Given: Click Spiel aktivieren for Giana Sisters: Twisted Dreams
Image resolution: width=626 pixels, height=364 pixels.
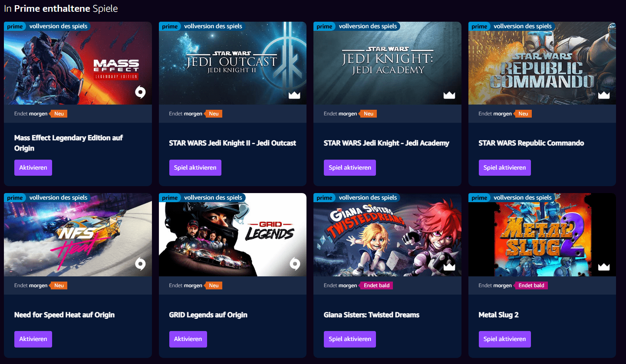Looking at the screenshot, I should [x=350, y=339].
